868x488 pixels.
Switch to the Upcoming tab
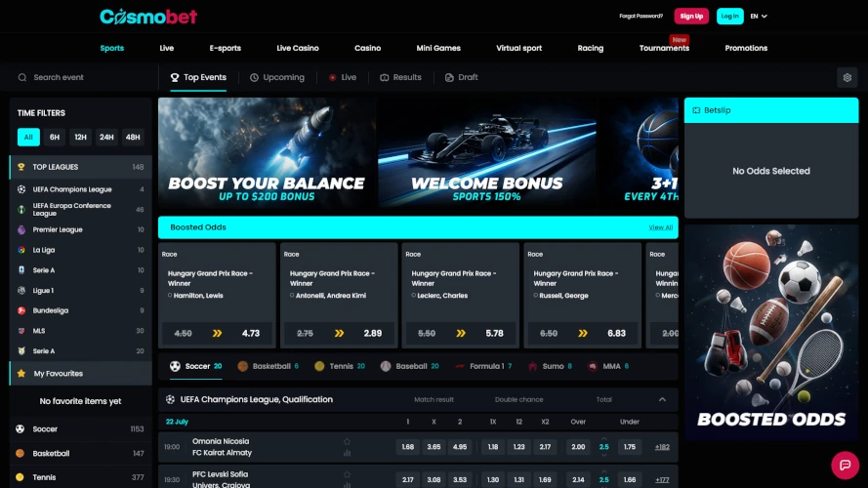pos(276,77)
